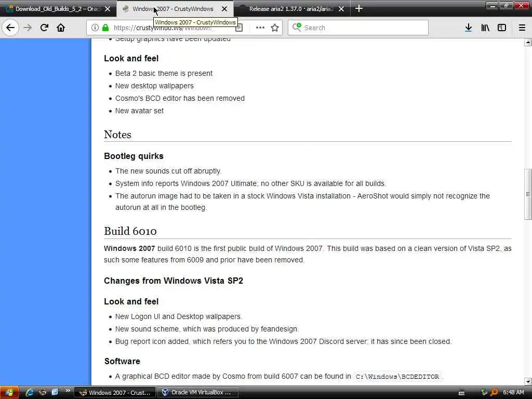Open the Firefox hamburger menu

coord(522,28)
